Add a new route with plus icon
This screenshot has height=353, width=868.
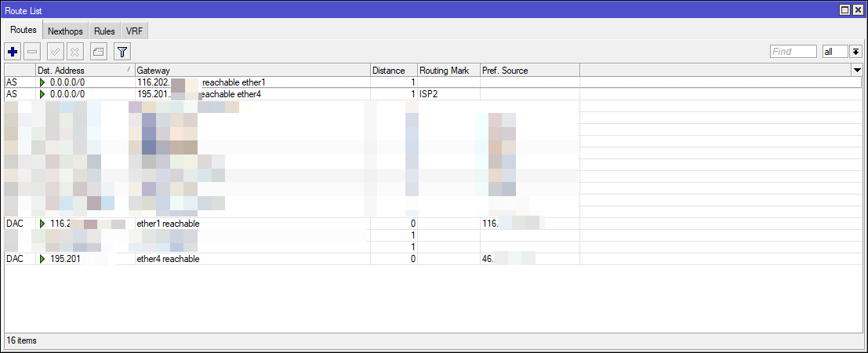pyautogui.click(x=13, y=52)
